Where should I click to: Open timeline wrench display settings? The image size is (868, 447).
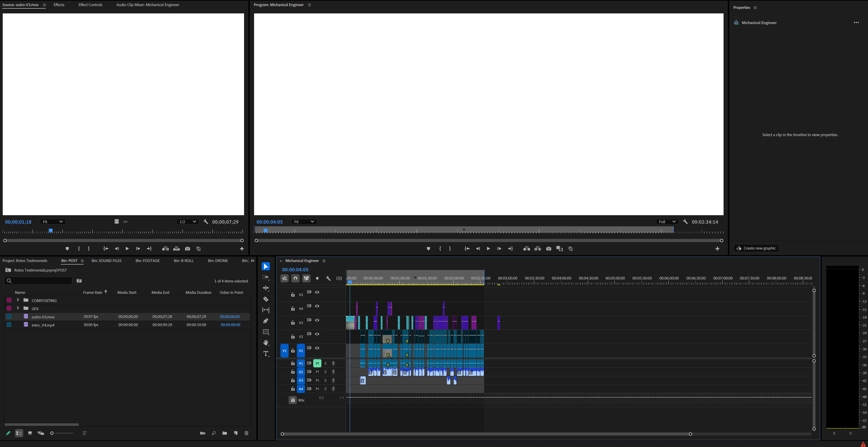tap(328, 278)
